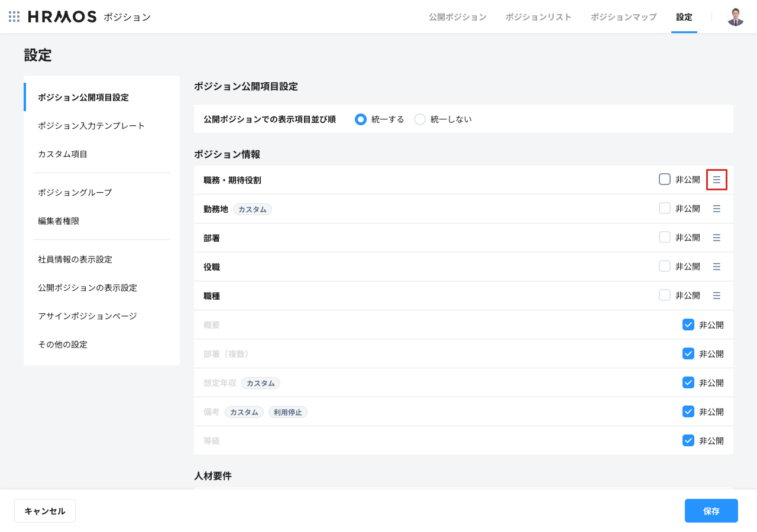The height and width of the screenshot is (532, 757).
Task: Uncheck 非公開 for 等級
Action: (x=688, y=440)
